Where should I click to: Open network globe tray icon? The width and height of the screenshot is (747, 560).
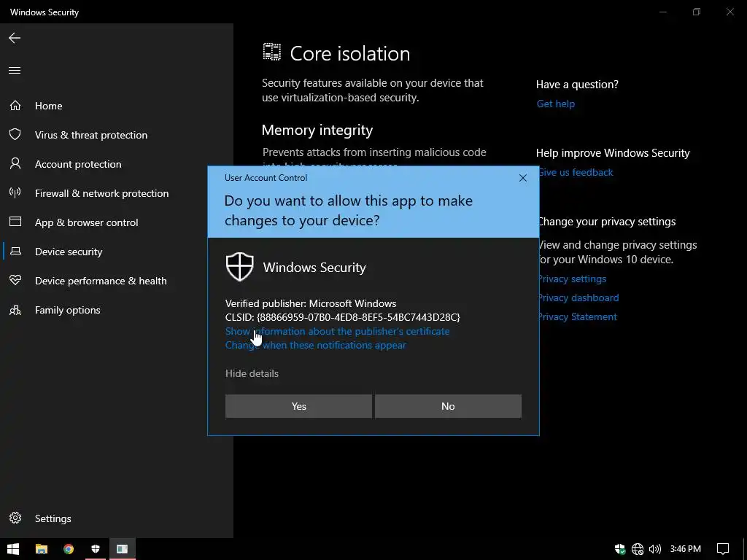[x=638, y=549]
